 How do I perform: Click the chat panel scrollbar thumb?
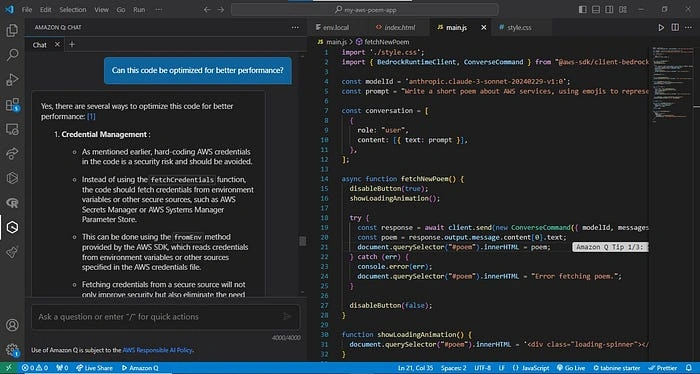pos(303,241)
